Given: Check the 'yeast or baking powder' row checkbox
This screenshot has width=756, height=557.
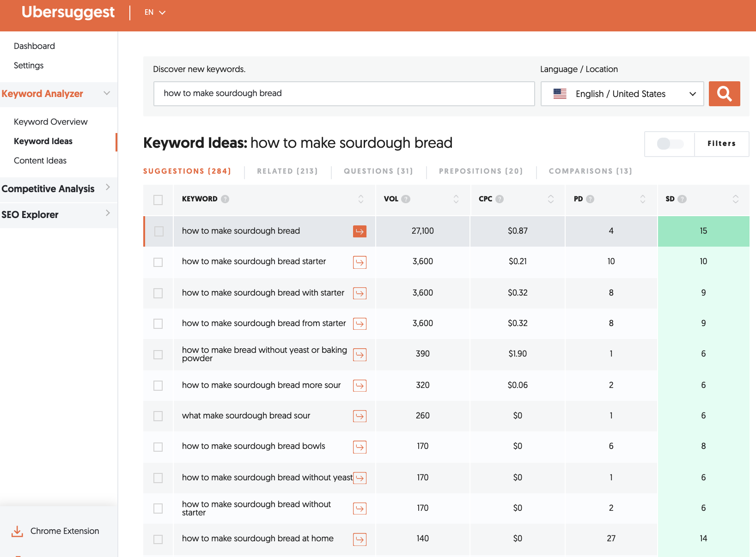Looking at the screenshot, I should [x=158, y=355].
